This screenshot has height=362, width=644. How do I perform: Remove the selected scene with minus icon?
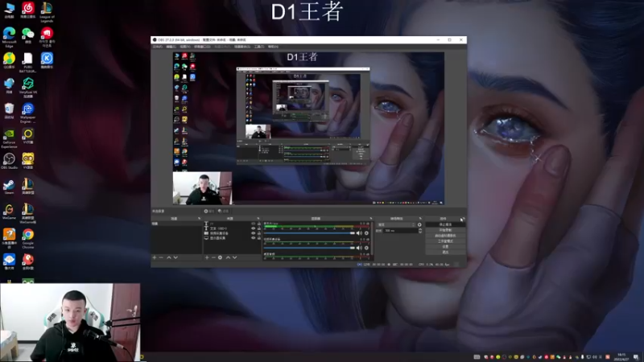tap(161, 257)
